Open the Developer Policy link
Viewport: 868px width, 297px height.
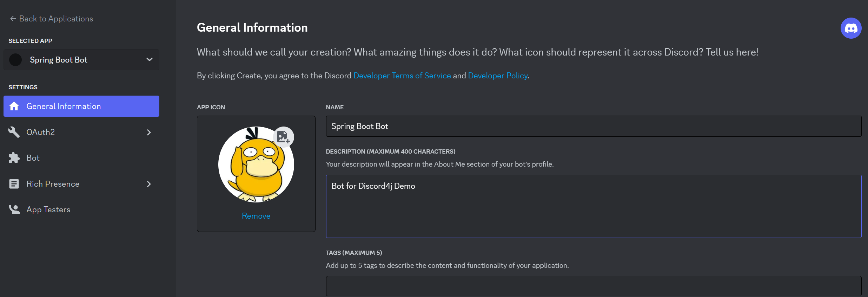(498, 76)
